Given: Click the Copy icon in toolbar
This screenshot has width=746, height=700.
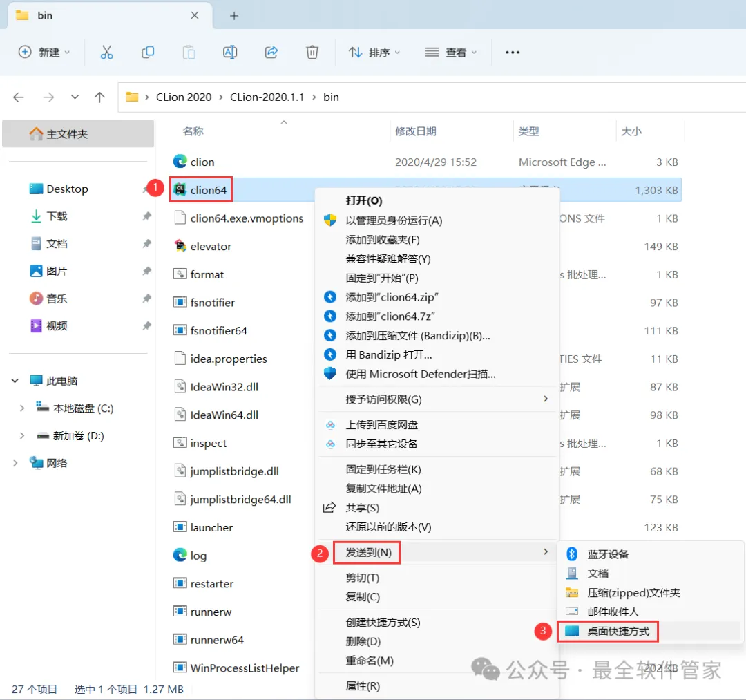Looking at the screenshot, I should click(148, 53).
